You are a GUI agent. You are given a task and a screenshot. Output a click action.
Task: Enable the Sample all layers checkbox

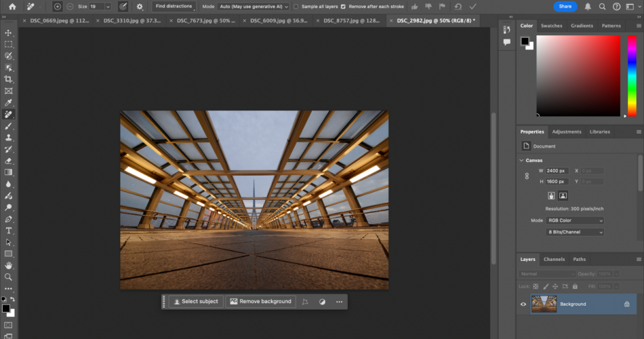[x=296, y=6]
